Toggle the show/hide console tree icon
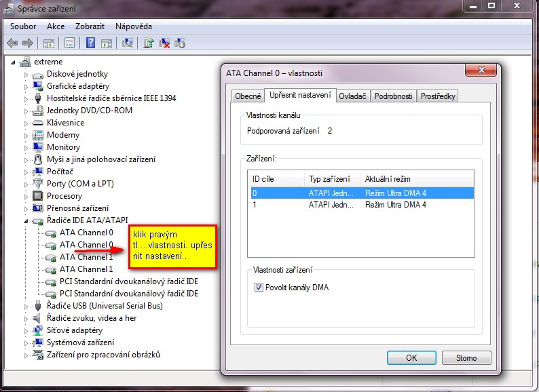 49,43
